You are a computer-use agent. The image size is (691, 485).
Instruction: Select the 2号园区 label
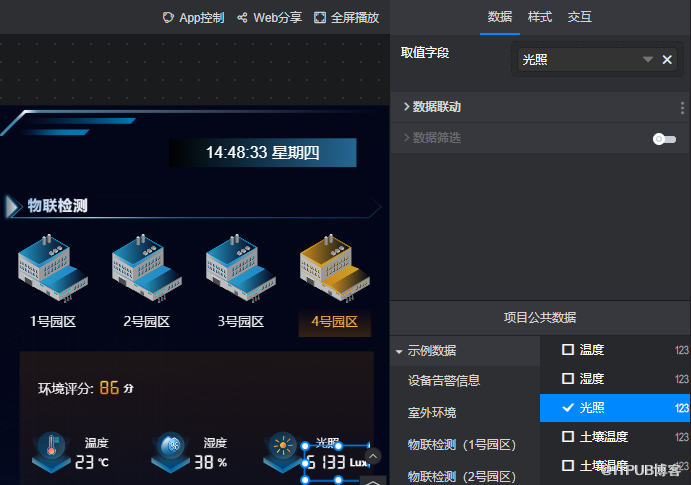point(147,322)
